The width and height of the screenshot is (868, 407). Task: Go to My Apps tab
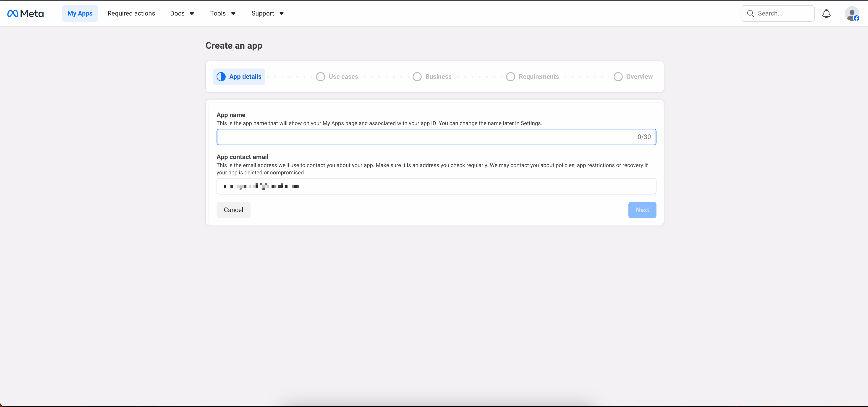(x=80, y=13)
